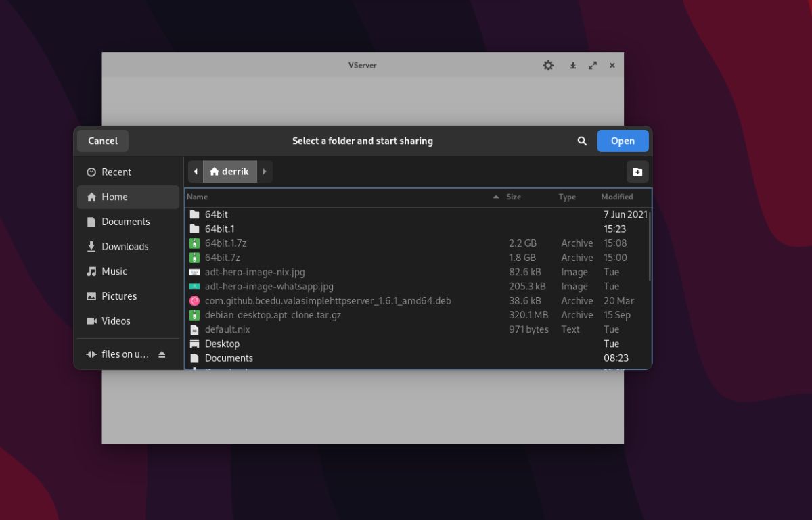This screenshot has height=520, width=812.
Task: Open Music from the sidebar
Action: (x=114, y=271)
